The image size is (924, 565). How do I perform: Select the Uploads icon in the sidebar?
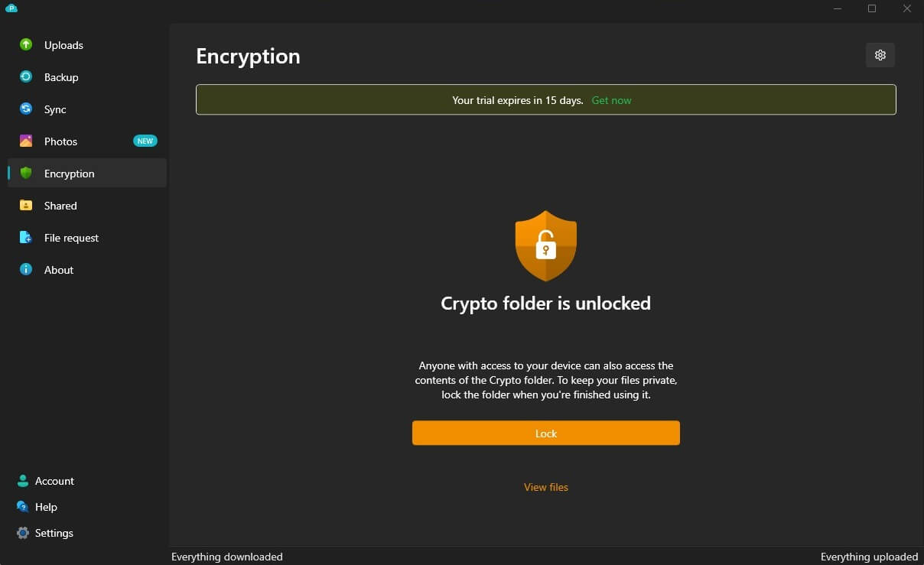tap(24, 45)
